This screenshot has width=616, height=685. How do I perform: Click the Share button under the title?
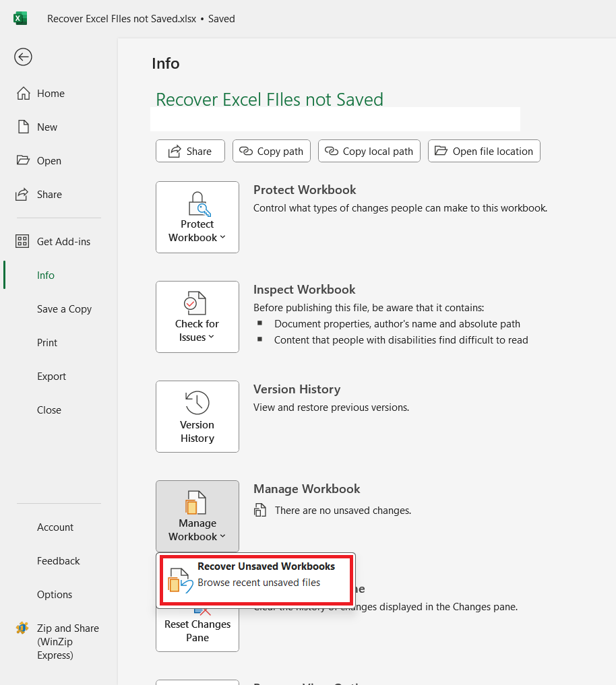click(190, 151)
